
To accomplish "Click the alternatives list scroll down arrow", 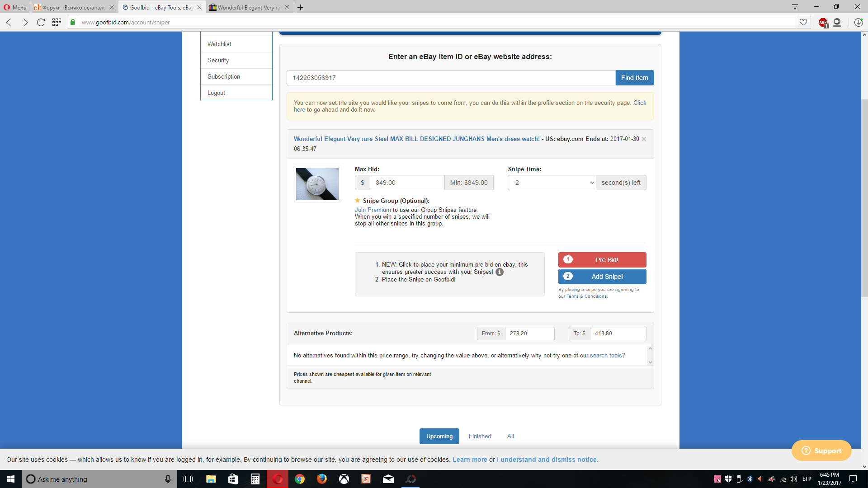I will [650, 362].
